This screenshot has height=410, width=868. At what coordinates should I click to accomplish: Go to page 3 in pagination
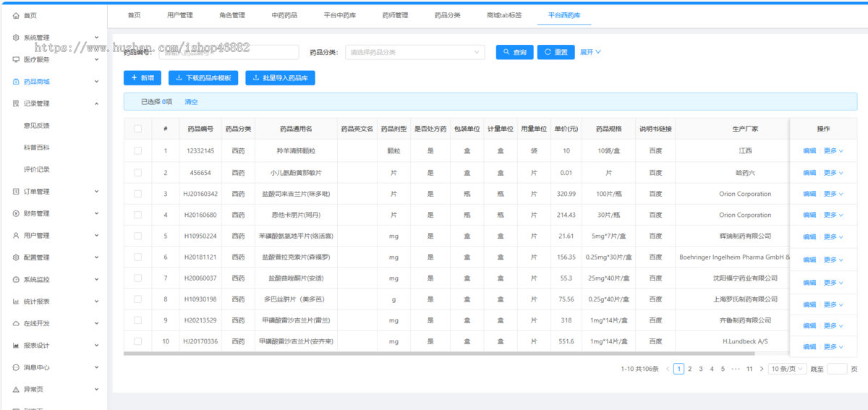click(701, 369)
